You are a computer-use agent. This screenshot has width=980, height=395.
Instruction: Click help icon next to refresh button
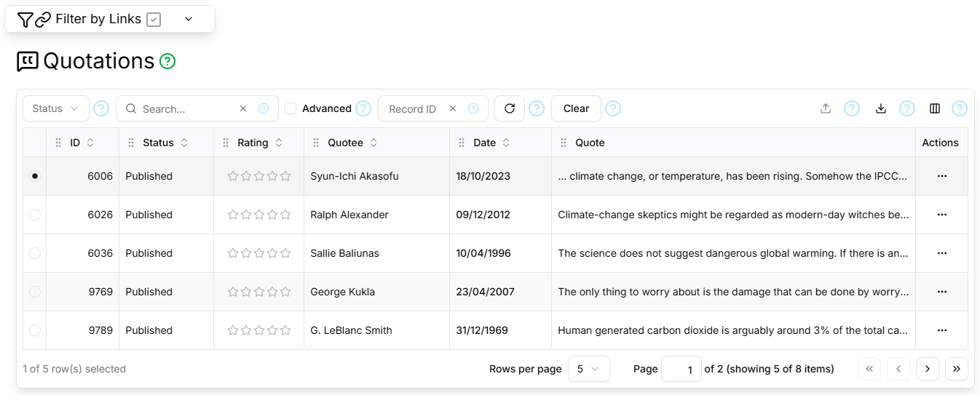coord(537,108)
